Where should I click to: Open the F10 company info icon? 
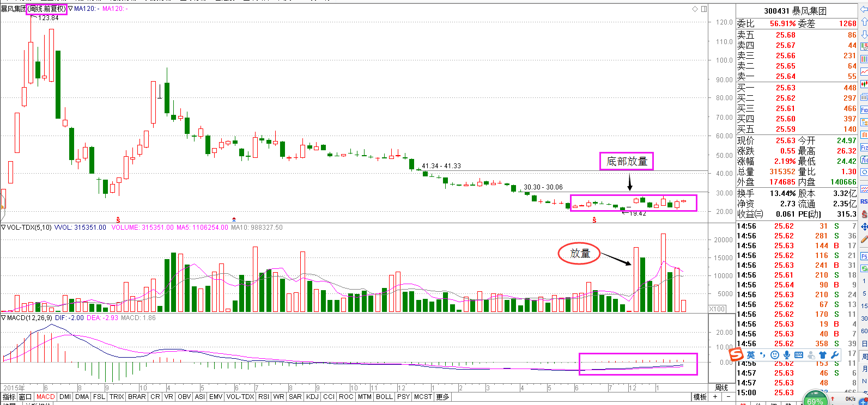coord(864,109)
